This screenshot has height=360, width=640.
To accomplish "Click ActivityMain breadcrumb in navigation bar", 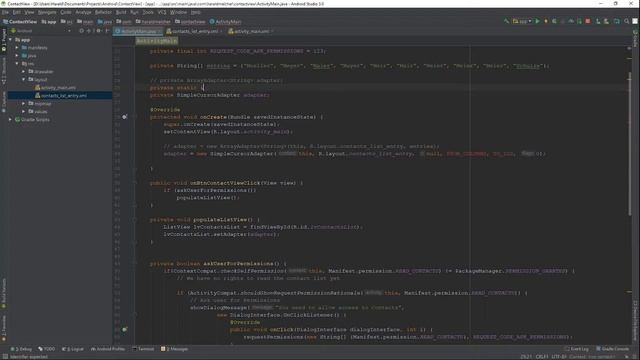I will coord(225,22).
